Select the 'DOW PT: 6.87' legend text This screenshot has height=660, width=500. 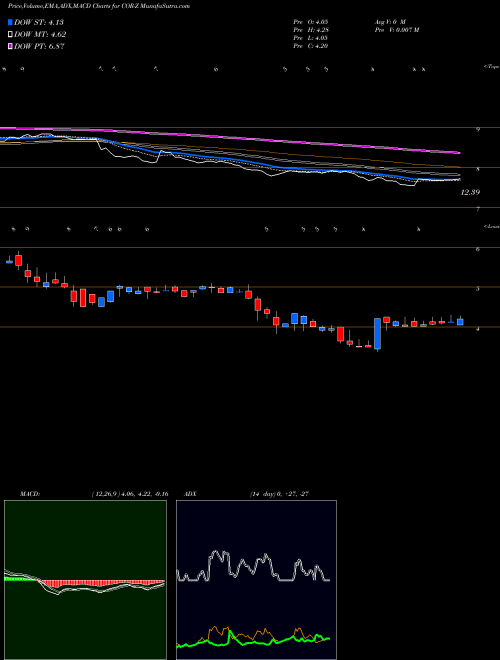click(x=39, y=46)
